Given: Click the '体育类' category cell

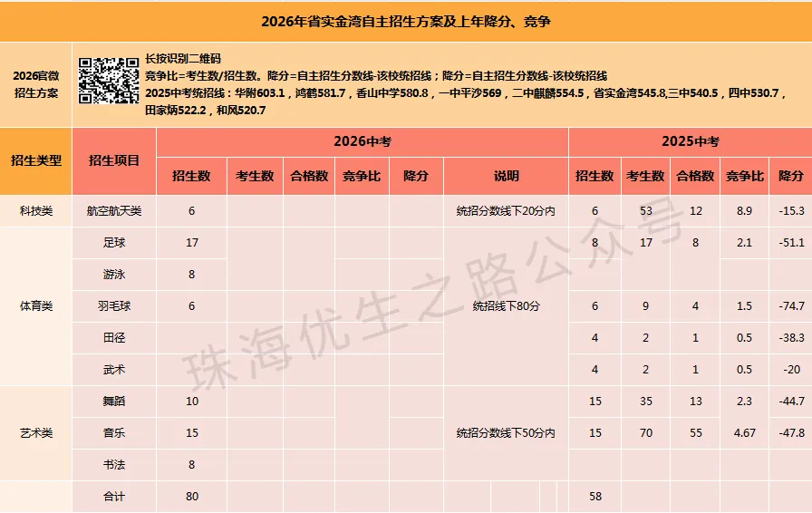Looking at the screenshot, I should click(x=35, y=306).
